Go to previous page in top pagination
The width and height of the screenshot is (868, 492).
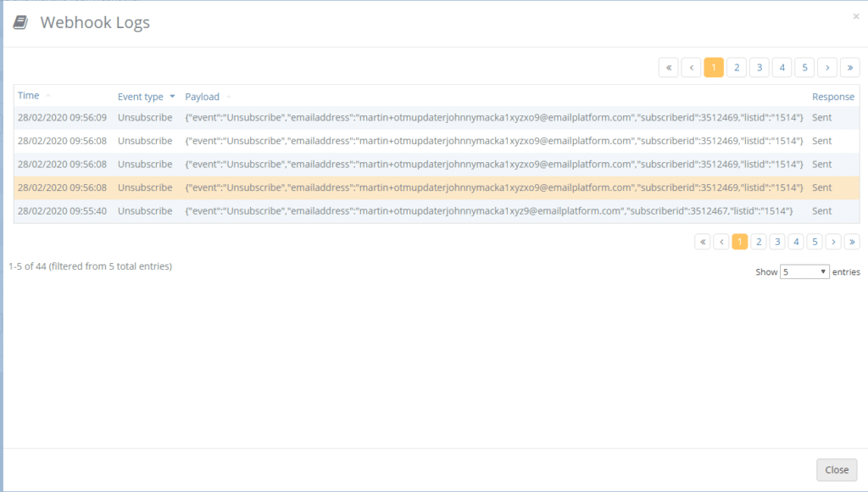[692, 68]
